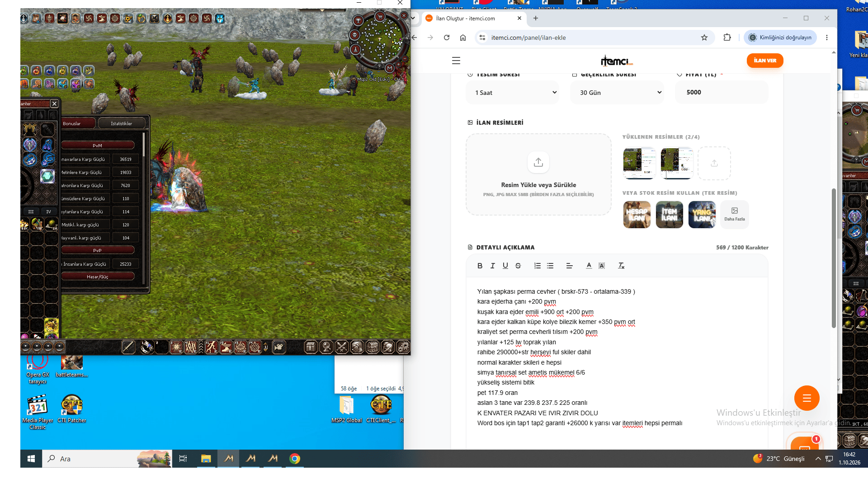Choose the Item İlanı stock image
Viewport: 868px width, 488px height.
(670, 215)
